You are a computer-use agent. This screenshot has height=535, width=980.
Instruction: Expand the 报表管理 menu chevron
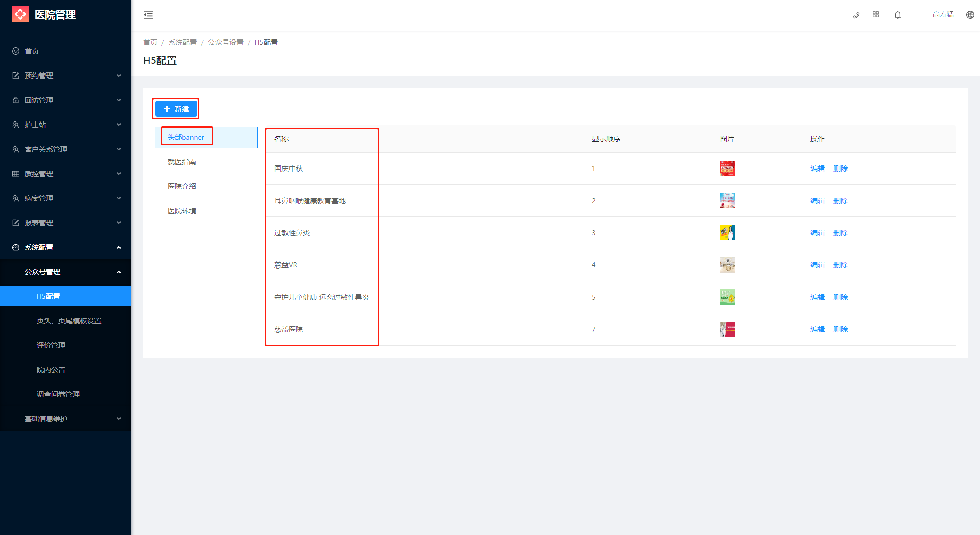click(x=119, y=223)
